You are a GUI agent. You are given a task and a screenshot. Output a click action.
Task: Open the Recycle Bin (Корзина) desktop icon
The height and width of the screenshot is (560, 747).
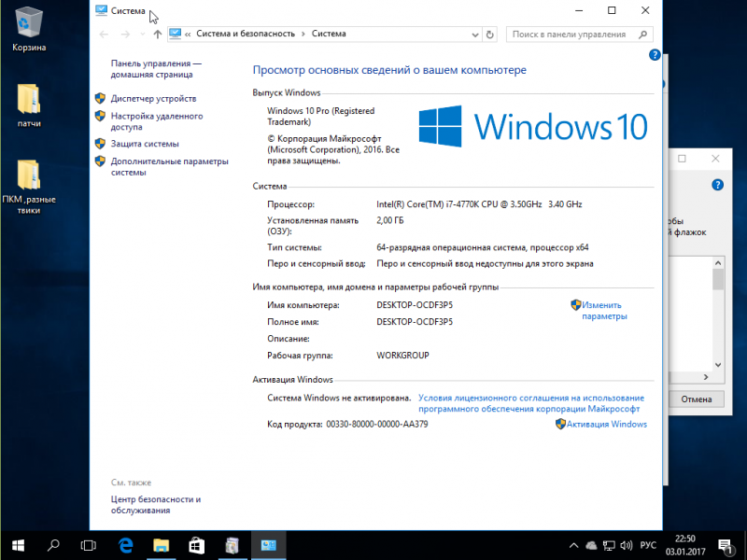tap(29, 30)
